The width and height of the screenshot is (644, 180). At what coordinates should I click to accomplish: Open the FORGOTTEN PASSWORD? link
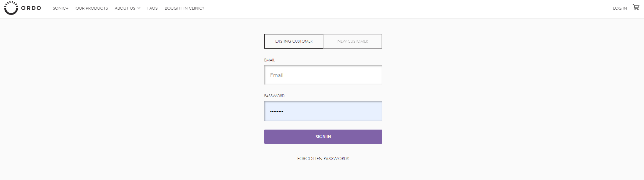[x=323, y=159]
